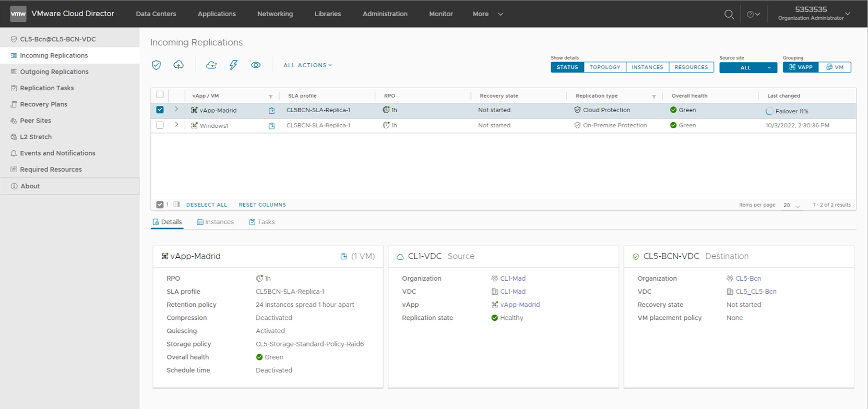Click the RPO clock icon in vApp-Madrid row
868x409 pixels.
[386, 110]
